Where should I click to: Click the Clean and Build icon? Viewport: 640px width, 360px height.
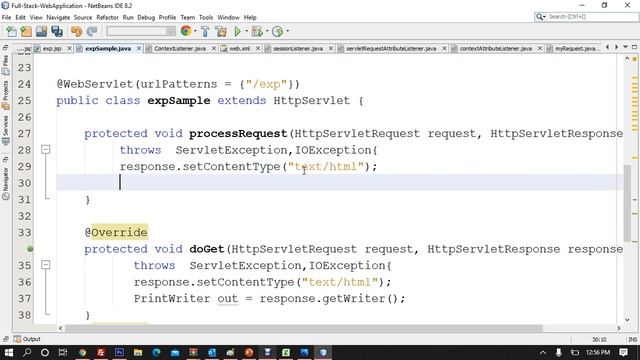pyautogui.click(x=221, y=31)
